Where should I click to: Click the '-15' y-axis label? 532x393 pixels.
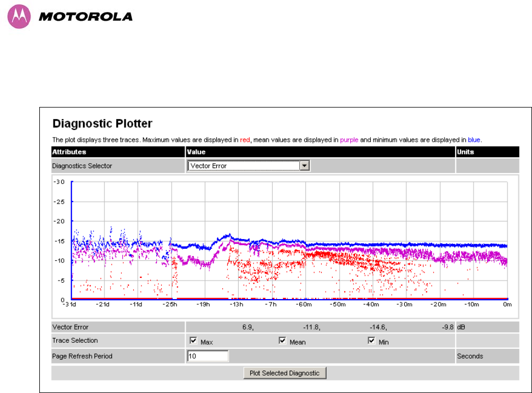(60, 241)
